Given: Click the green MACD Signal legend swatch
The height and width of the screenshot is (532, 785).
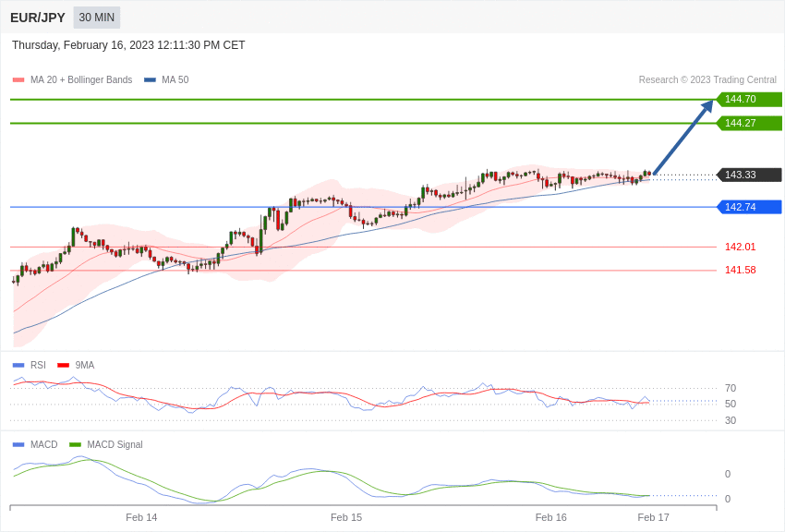Looking at the screenshot, I should (75, 445).
